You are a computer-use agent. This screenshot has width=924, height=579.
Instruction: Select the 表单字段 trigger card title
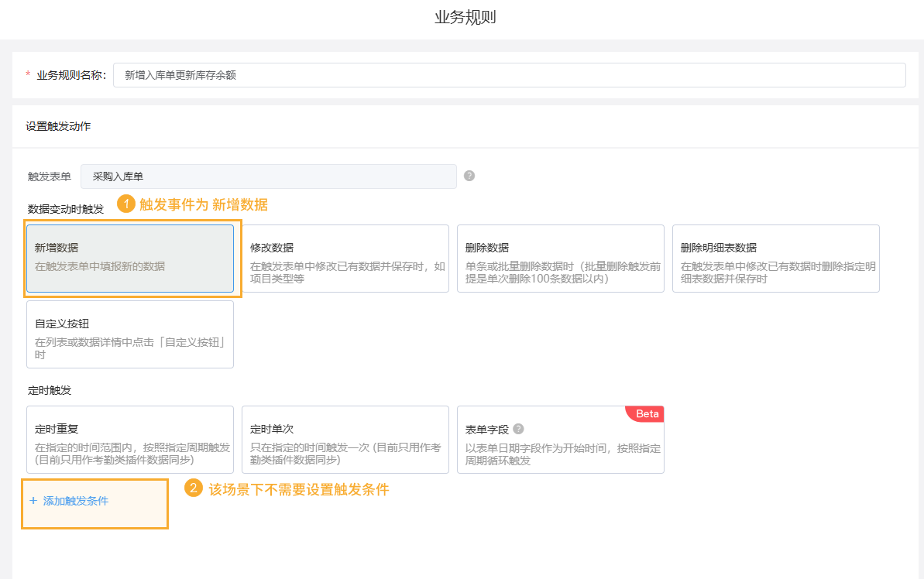coord(486,429)
